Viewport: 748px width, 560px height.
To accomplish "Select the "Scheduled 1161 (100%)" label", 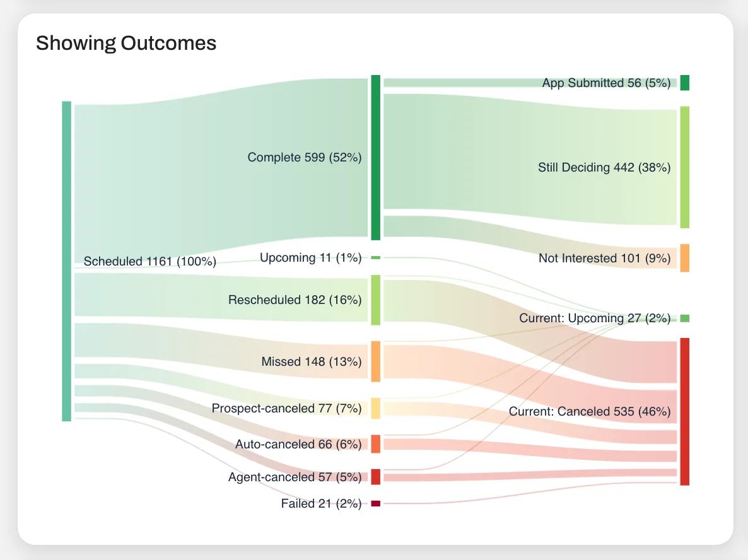I will [150, 261].
